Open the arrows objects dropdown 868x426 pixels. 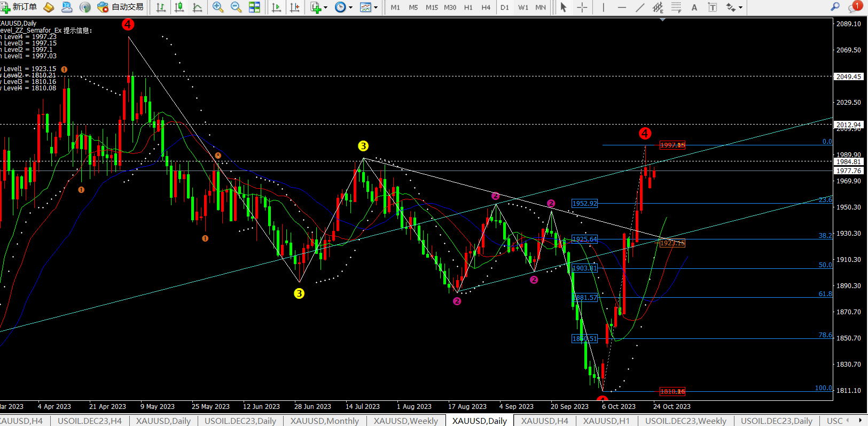point(734,7)
